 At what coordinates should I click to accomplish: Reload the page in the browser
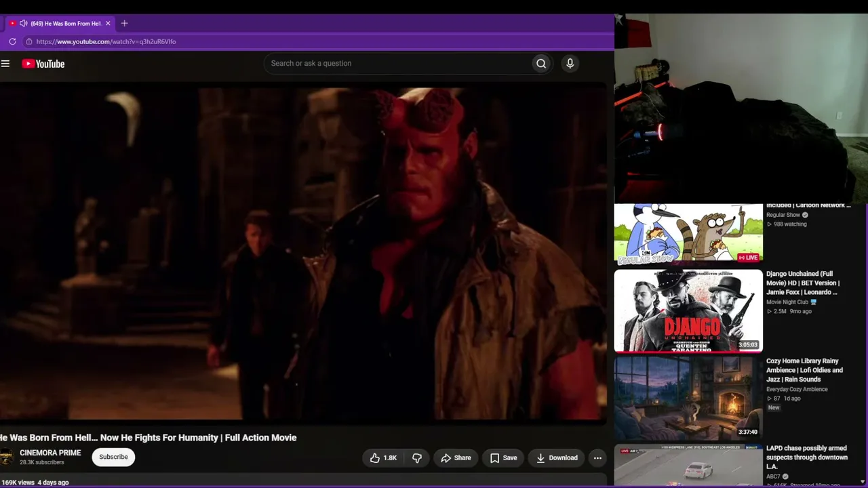click(x=12, y=41)
